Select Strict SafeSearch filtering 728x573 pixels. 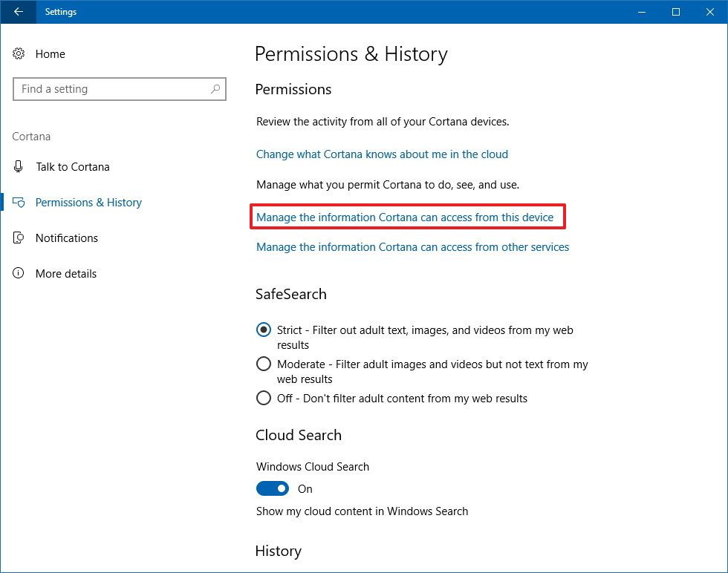[264, 330]
